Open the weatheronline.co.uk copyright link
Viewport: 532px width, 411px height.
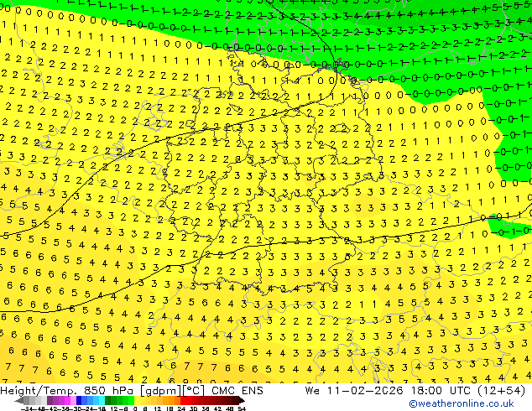point(462,403)
